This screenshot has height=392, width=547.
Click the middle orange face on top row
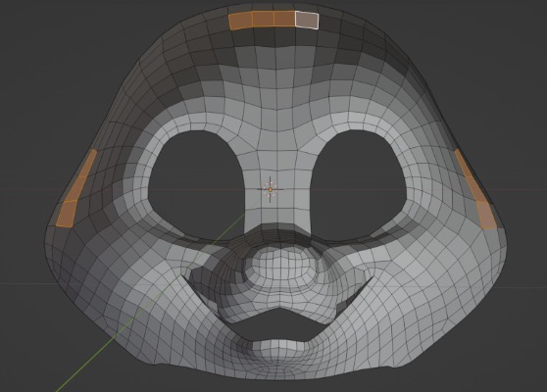[263, 19]
